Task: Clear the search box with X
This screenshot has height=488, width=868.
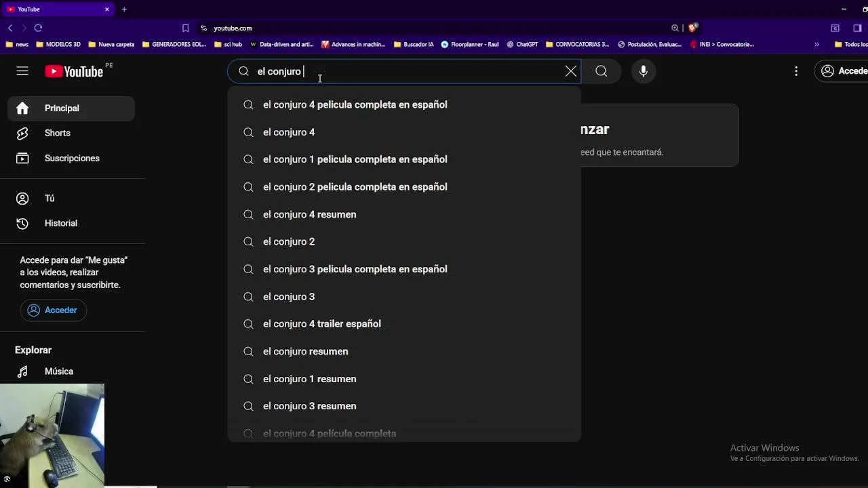Action: click(x=571, y=71)
